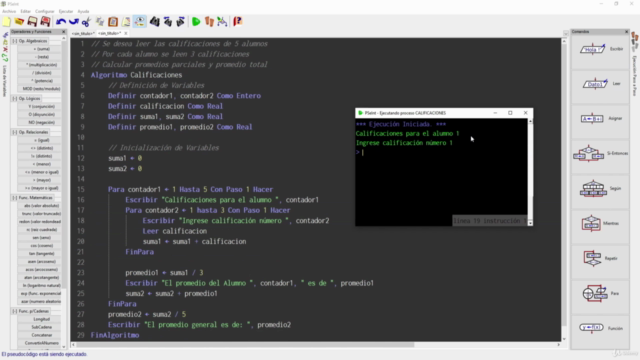Close the Comandos panel
The image size is (640, 360).
pos(627,31)
